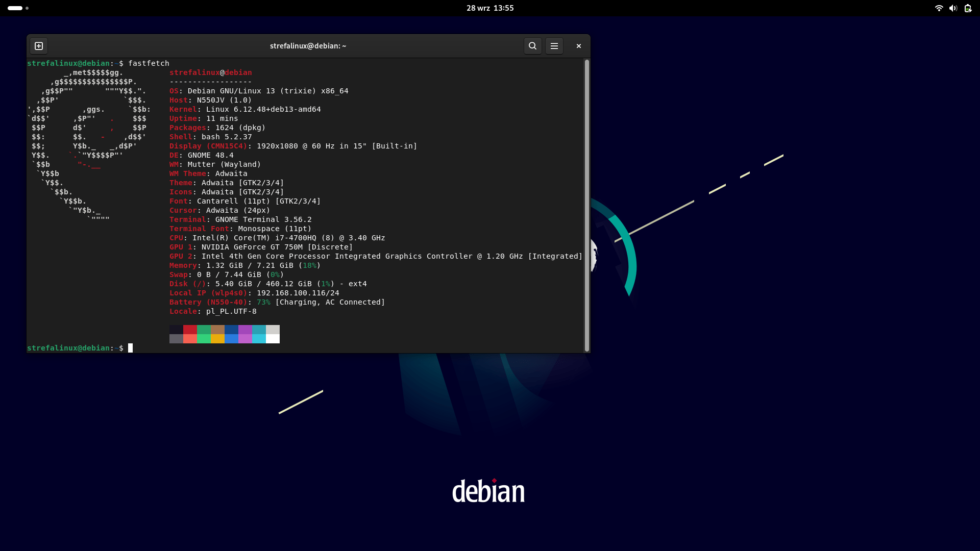Click the WM value Mutter (Wayland)
Screen dimensions: 980x551
(x=224, y=164)
